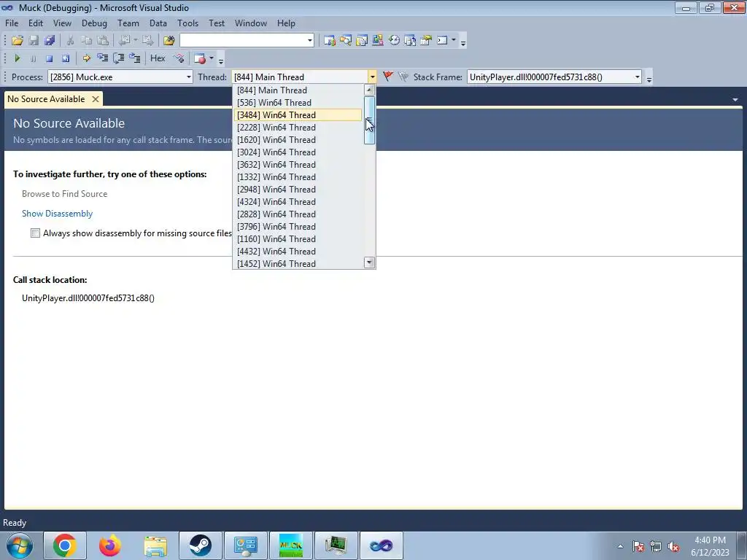Viewport: 747px width, 560px height.
Task: Open Find in Files binoculars icon
Action: pyautogui.click(x=169, y=41)
